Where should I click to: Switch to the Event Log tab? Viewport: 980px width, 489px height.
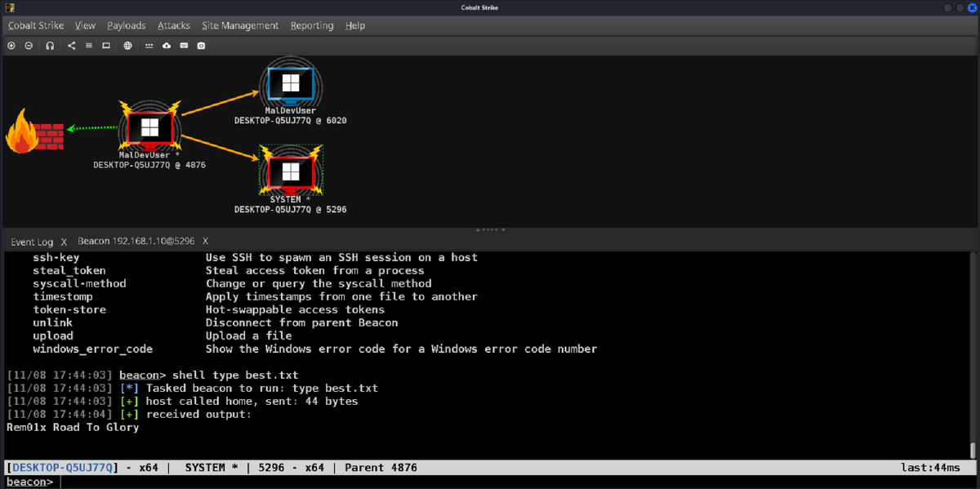[x=32, y=242]
